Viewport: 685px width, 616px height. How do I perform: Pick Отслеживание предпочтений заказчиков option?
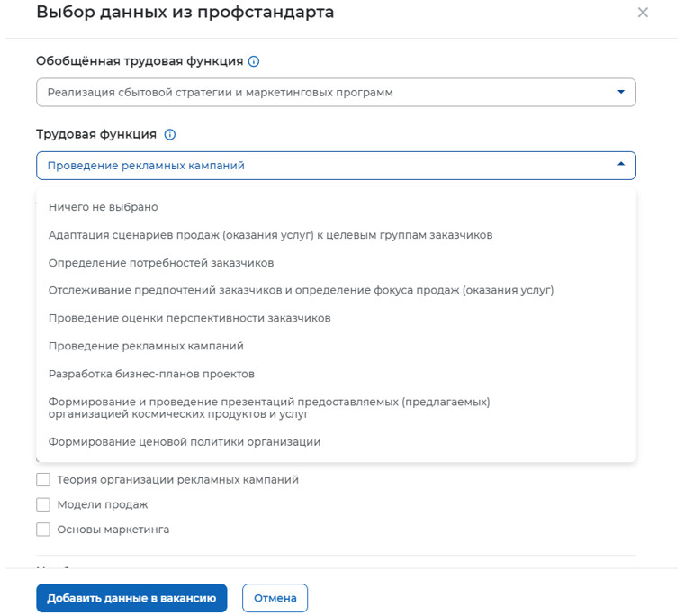[x=301, y=290]
